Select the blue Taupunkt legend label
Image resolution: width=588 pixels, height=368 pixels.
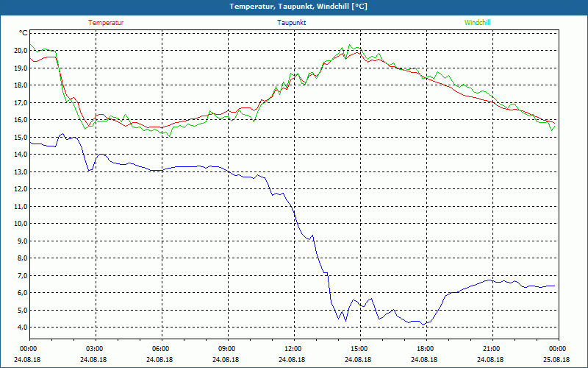tap(292, 23)
